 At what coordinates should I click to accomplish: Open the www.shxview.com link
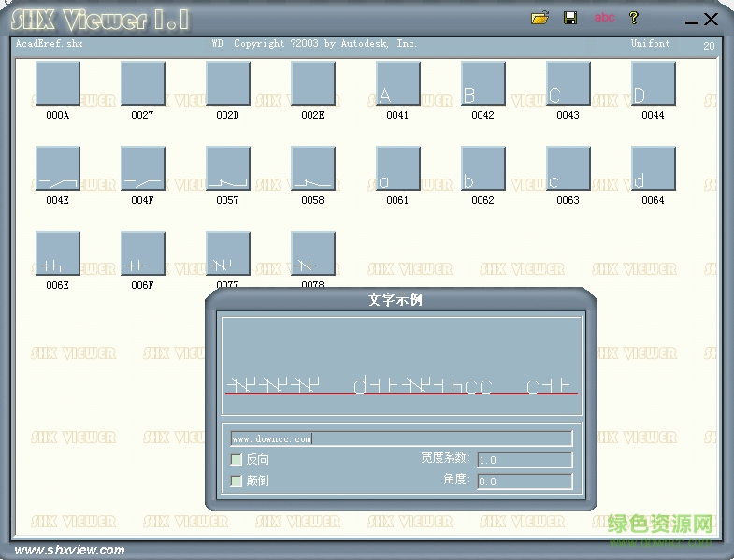click(70, 550)
